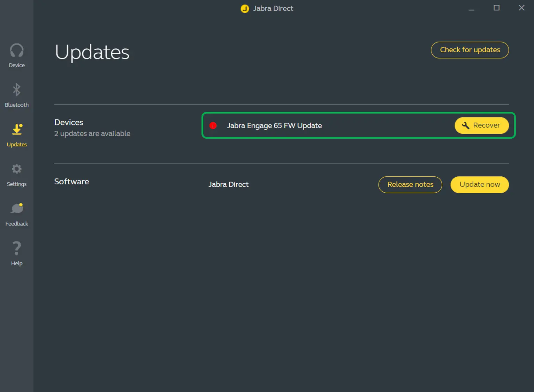Screen dimensions: 534x392
Task: Select the Device headset icon in sidebar
Action: click(16, 50)
